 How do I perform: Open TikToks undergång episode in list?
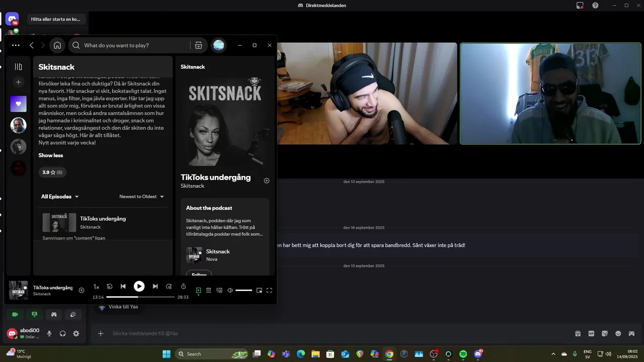[x=103, y=219]
